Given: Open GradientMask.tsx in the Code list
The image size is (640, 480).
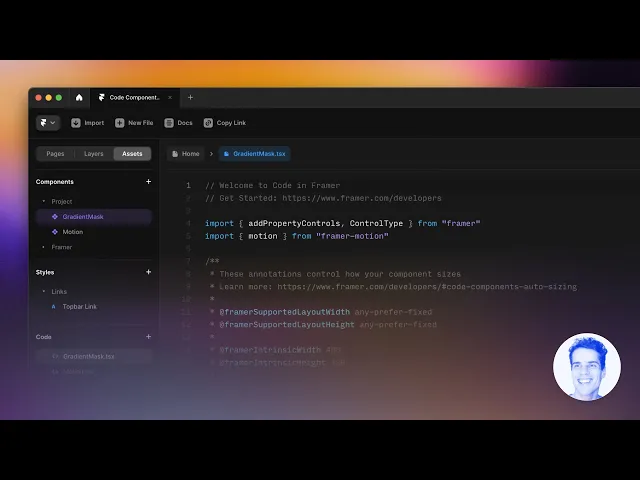Looking at the screenshot, I should coord(94,356).
